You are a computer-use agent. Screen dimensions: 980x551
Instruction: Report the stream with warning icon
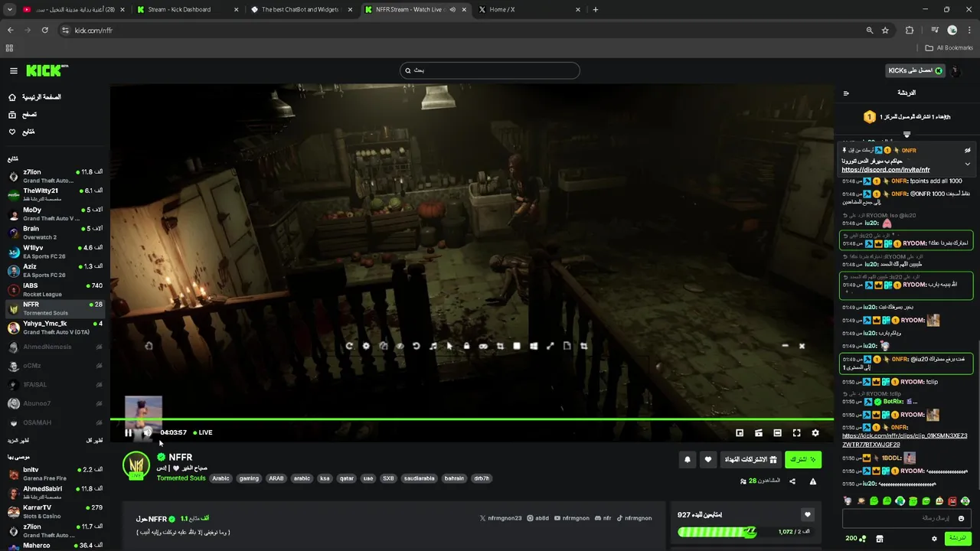click(x=813, y=481)
